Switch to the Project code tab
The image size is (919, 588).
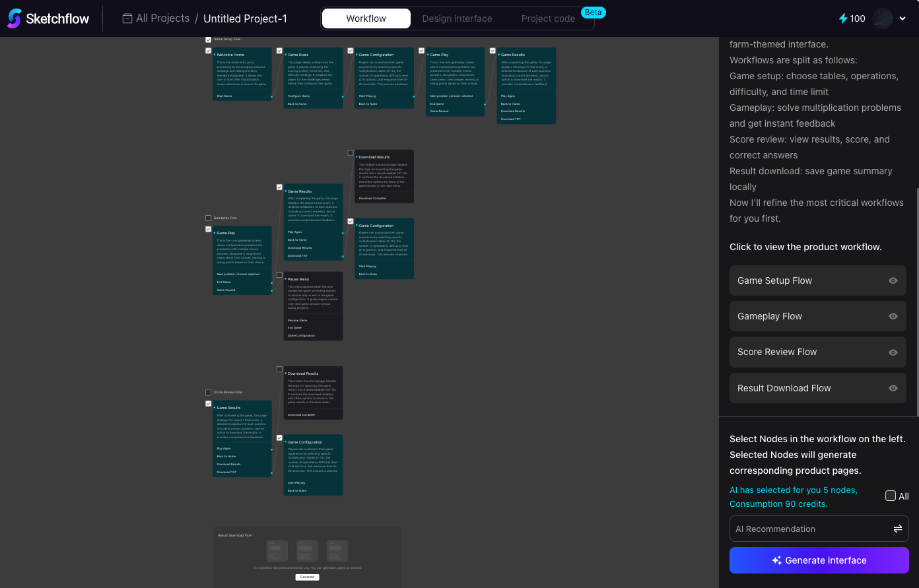coord(548,18)
